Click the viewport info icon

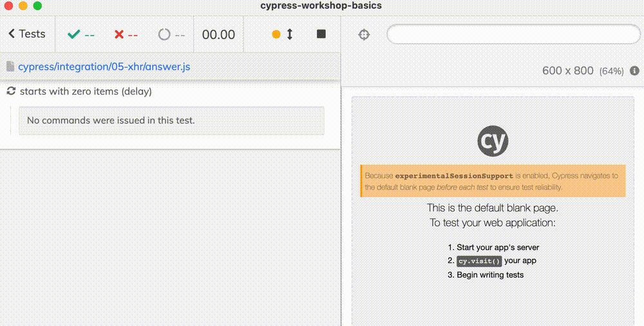tap(634, 71)
